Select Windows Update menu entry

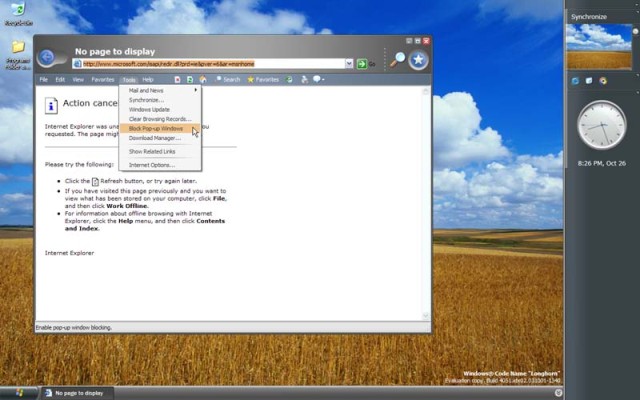pos(160,109)
